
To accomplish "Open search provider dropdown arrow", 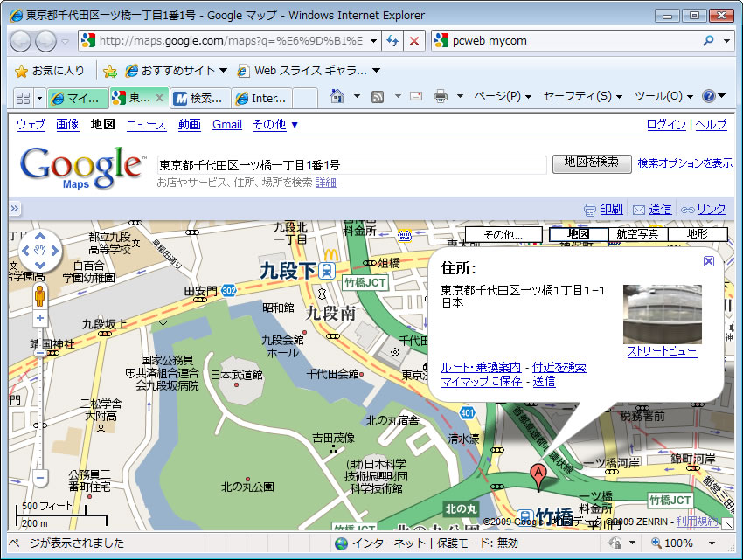I will 726,41.
